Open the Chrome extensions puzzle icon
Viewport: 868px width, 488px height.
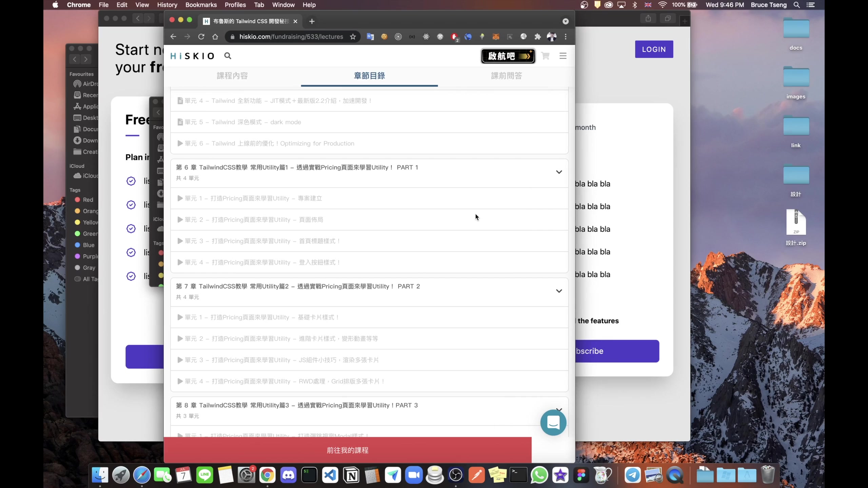(x=537, y=37)
